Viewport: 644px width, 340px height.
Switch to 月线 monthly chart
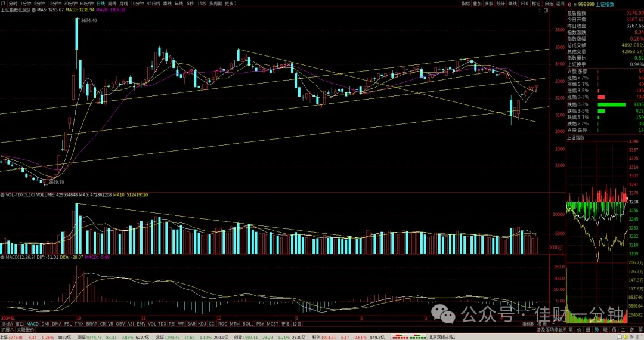click(123, 4)
